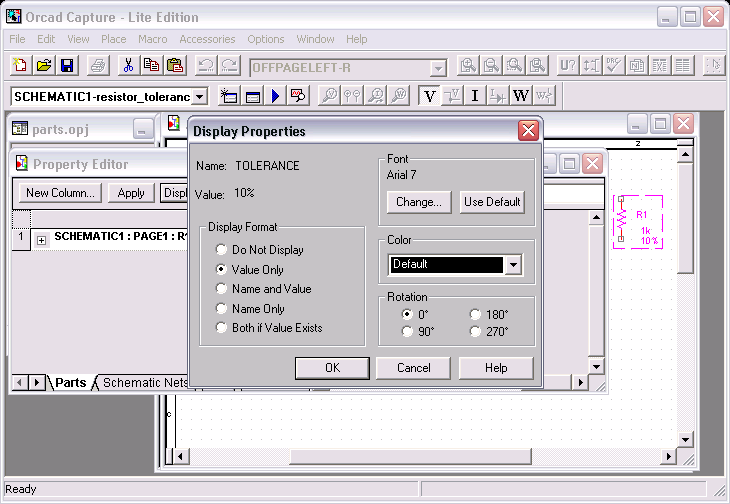Open the OFFPAGELEFT-R part dropdown
The image size is (730, 504).
[x=438, y=69]
